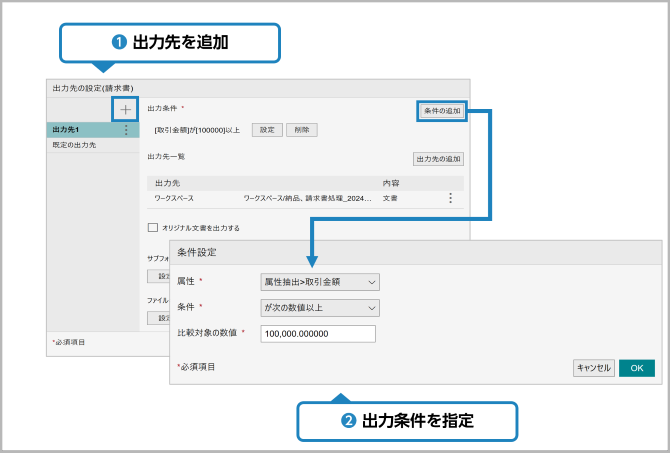Image resolution: width=670 pixels, height=453 pixels.
Task: Open the three-dot menu beside 出力先1
Action: click(126, 130)
